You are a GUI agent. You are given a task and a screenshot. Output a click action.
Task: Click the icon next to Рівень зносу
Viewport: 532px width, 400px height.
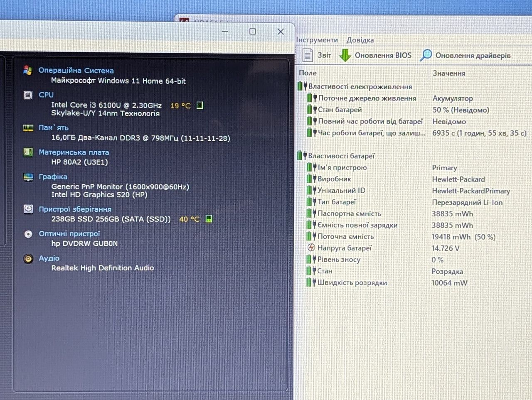[311, 260]
